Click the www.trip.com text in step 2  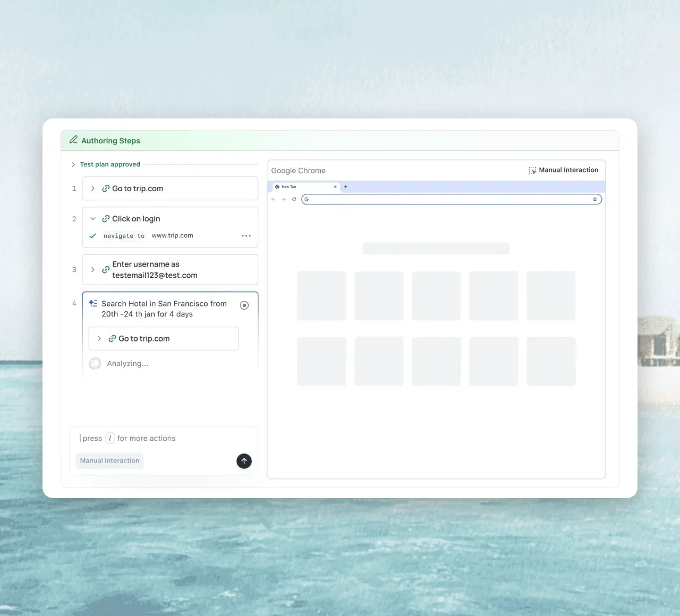click(x=173, y=235)
